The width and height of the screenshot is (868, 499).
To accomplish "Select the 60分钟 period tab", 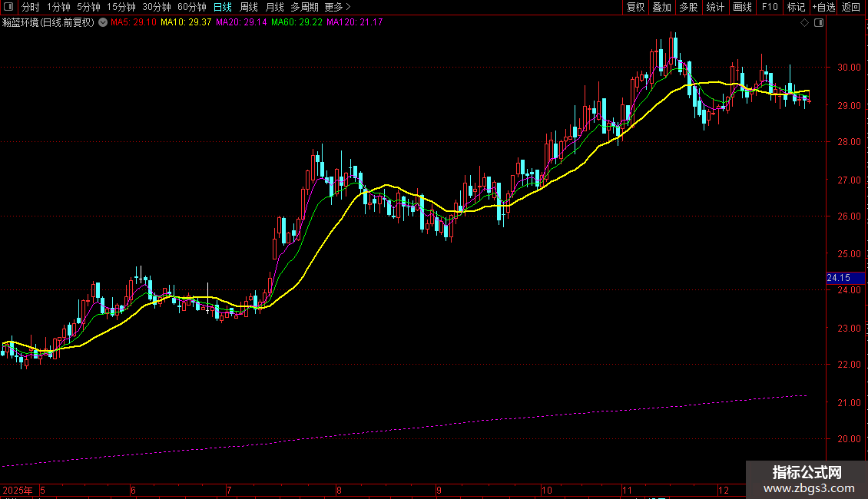I will 191,7.
